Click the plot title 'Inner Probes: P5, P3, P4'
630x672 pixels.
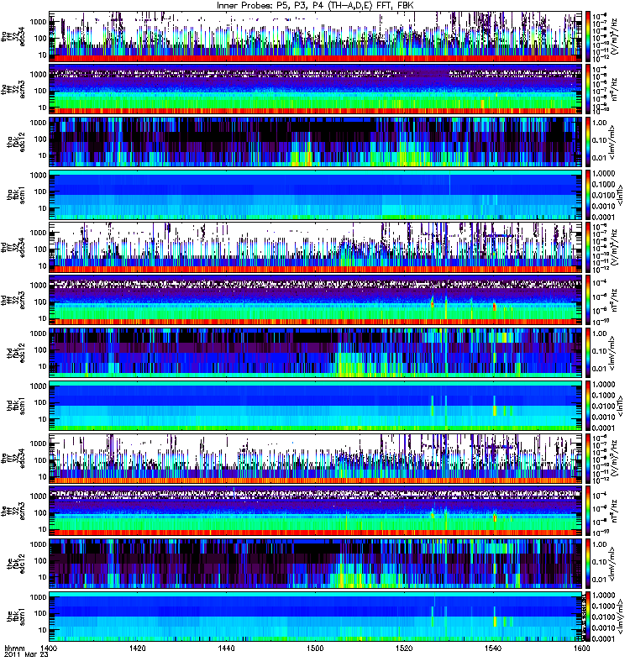[x=262, y=6]
